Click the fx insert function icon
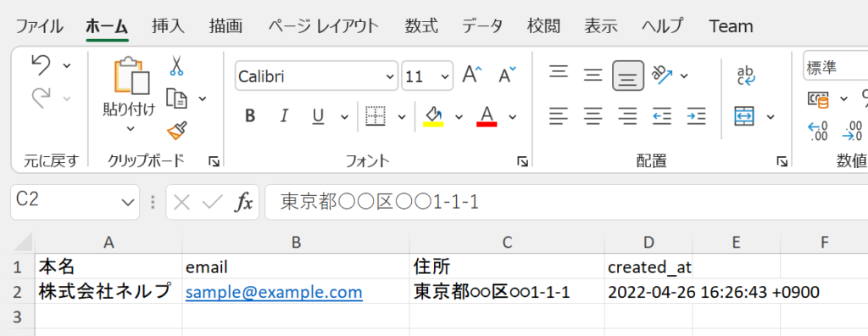868x336 pixels. pos(244,203)
